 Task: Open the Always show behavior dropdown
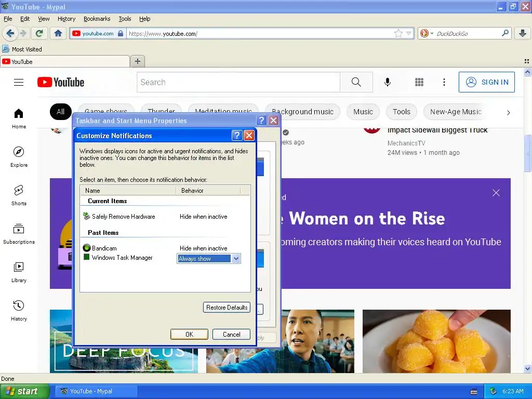click(236, 259)
